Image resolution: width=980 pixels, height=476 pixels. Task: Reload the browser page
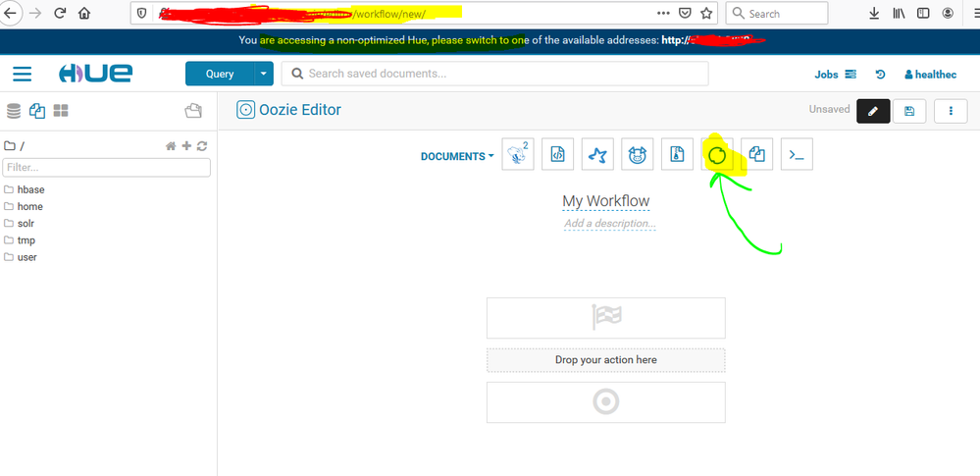tap(60, 13)
